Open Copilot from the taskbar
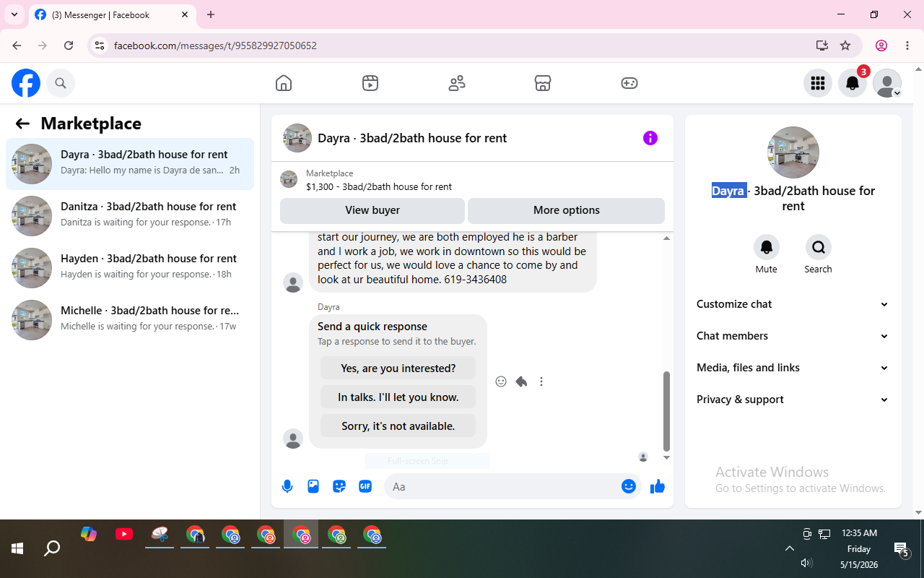Screen dimensions: 924x578 pos(89,535)
